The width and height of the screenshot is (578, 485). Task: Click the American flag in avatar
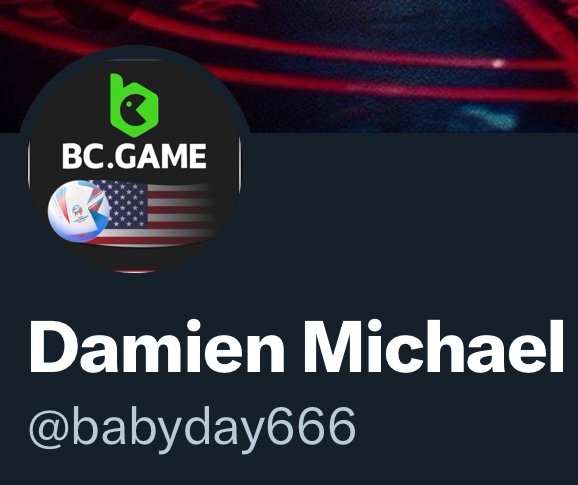click(151, 214)
